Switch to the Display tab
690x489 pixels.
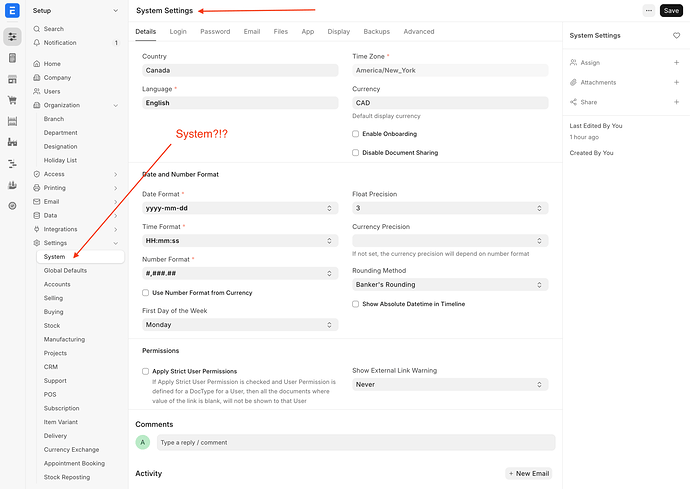339,32
